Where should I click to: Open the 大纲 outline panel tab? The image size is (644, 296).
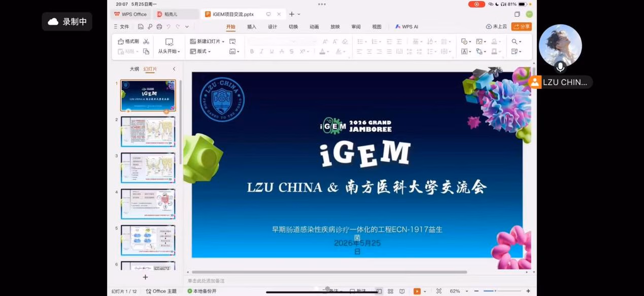(x=134, y=69)
